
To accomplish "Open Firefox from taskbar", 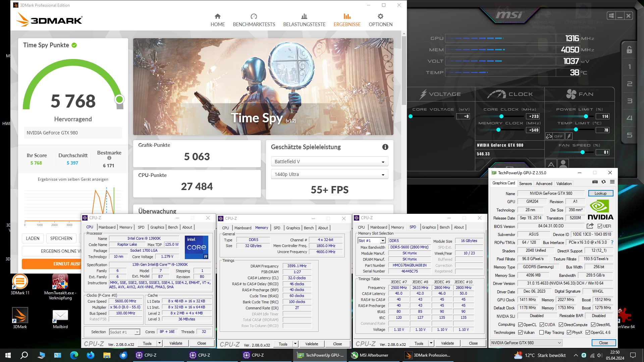I will pos(90,355).
